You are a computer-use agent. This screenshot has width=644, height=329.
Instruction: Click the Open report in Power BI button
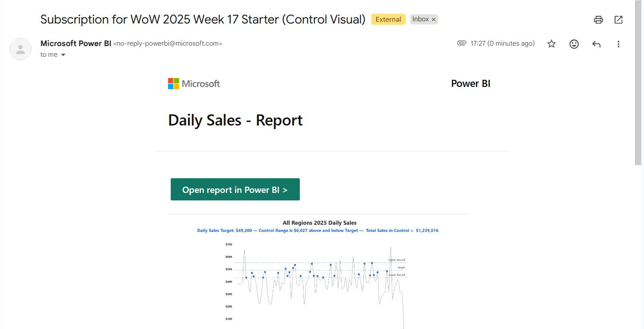(x=235, y=189)
